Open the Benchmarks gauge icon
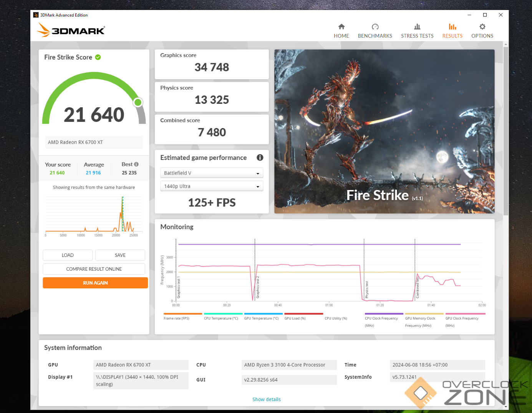This screenshot has height=413, width=532. point(375,27)
